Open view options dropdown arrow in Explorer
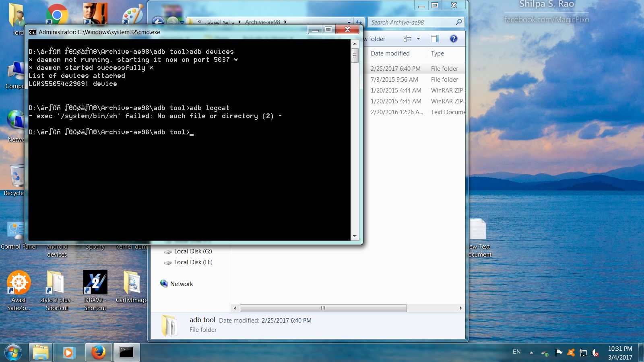This screenshot has width=644, height=362. 418,39
